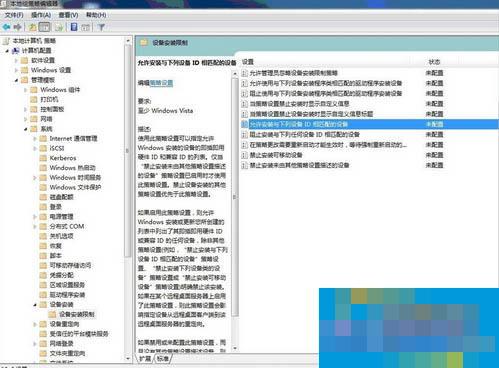This screenshot has width=499, height=368.
Task: Click the 计算机配置 computer icon
Action: pos(15,51)
